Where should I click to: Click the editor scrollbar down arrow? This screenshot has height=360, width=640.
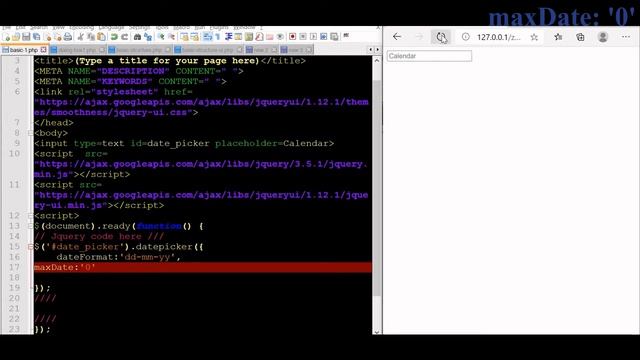pos(377,331)
